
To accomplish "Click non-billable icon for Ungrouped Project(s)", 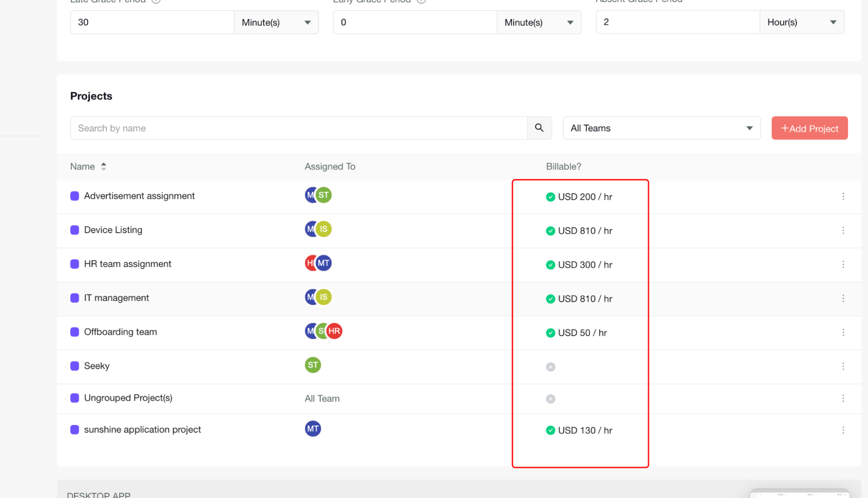I will (x=550, y=399).
